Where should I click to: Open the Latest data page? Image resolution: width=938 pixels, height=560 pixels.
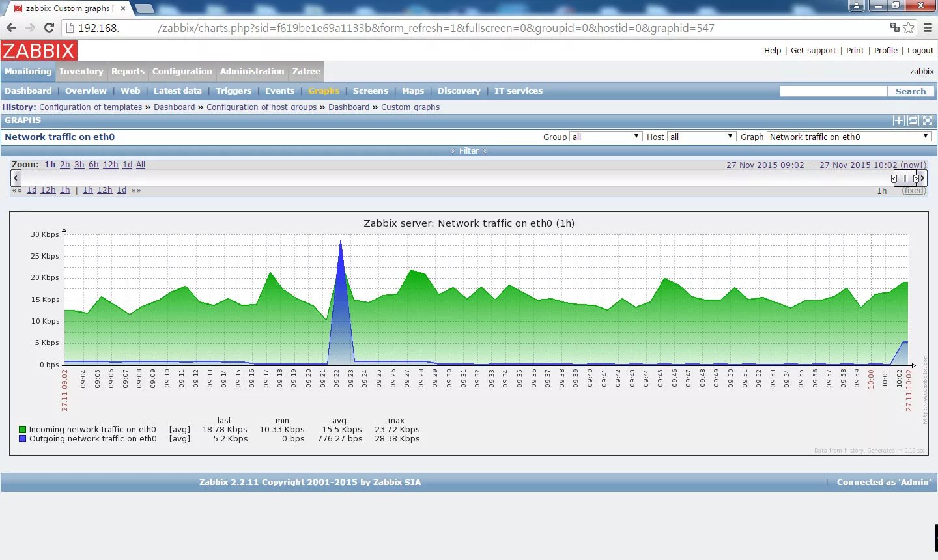[x=178, y=91]
